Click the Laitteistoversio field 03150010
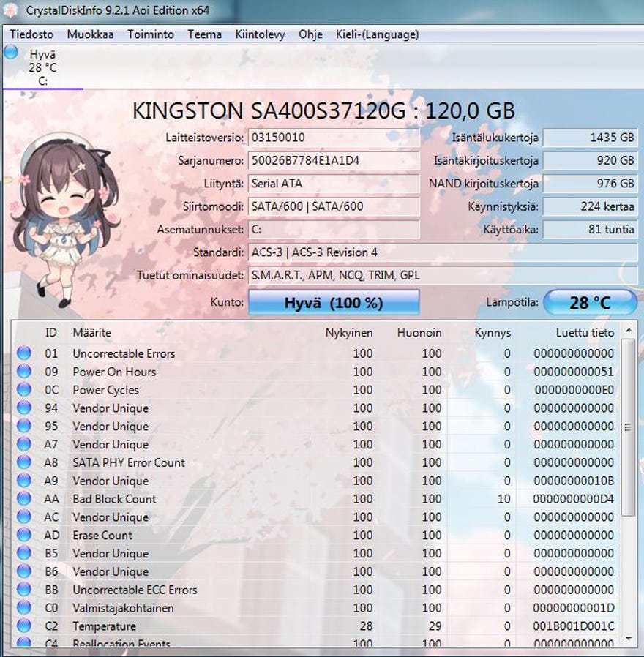The image size is (644, 657). pyautogui.click(x=334, y=138)
